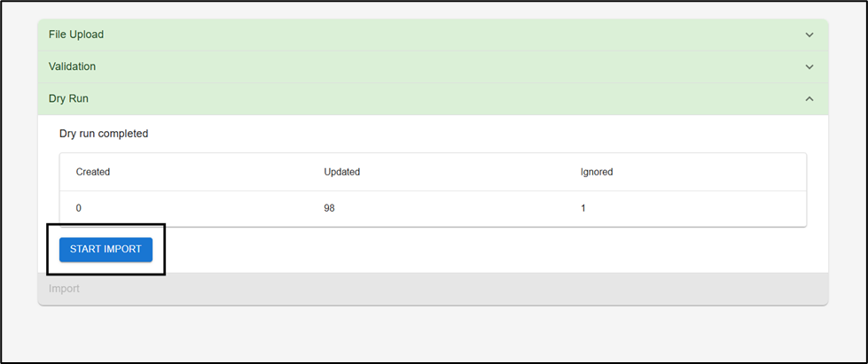868x364 pixels.
Task: Select the Ignored count value 1
Action: (x=583, y=209)
